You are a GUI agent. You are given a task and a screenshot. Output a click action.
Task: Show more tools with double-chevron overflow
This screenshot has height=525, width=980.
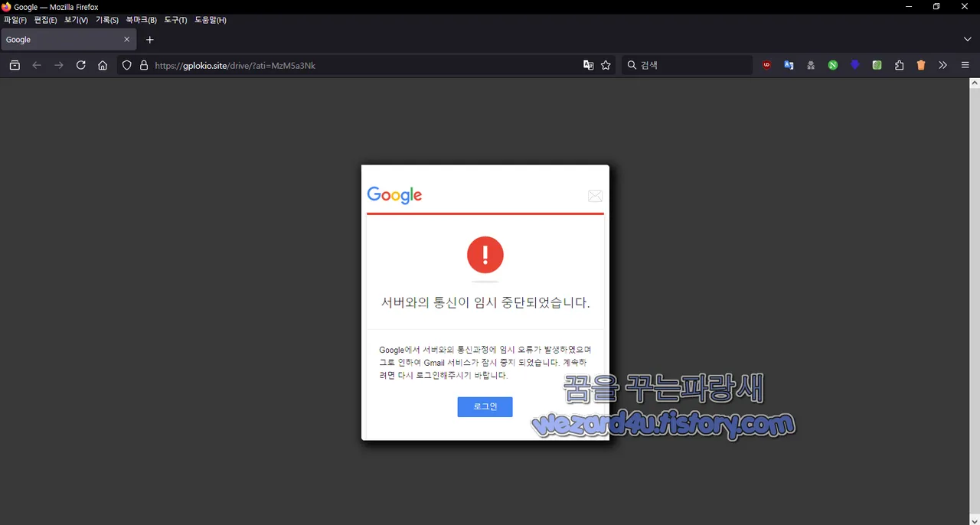pos(943,66)
